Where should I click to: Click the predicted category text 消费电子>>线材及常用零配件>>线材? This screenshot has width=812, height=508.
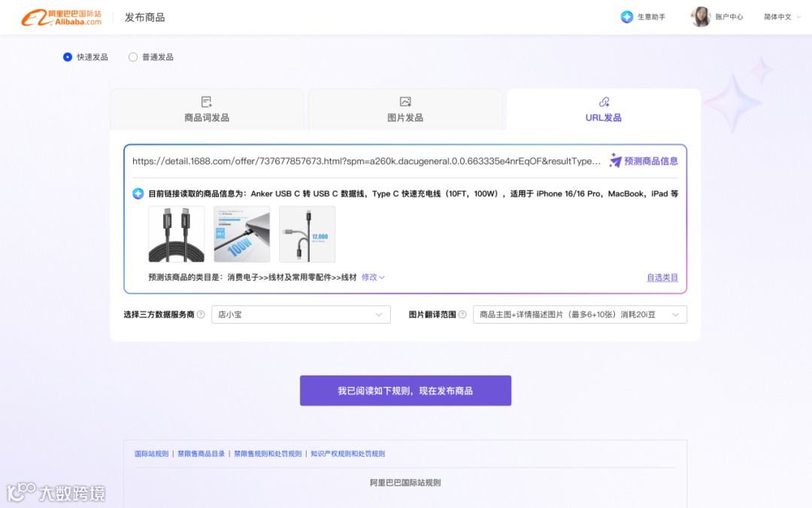[292, 277]
